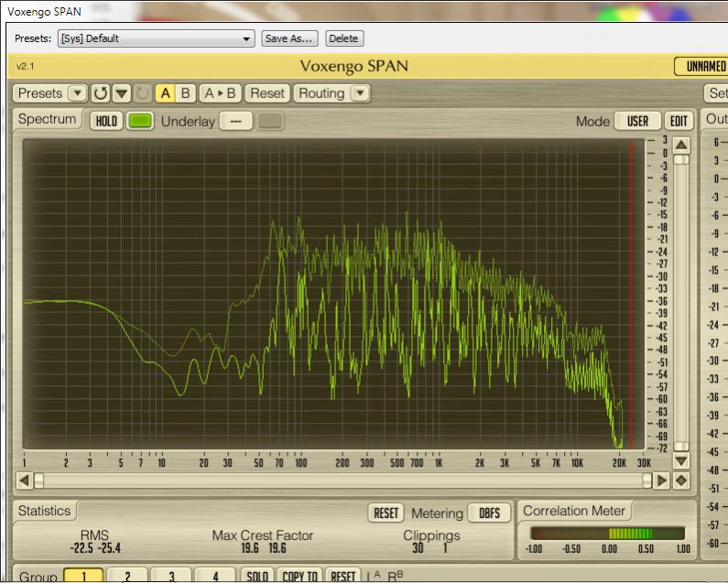The image size is (728, 583).
Task: Select group 1 button
Action: pos(83,576)
